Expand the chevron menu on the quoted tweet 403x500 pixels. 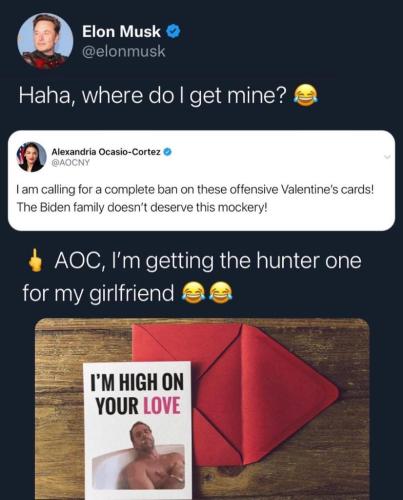pyautogui.click(x=387, y=157)
